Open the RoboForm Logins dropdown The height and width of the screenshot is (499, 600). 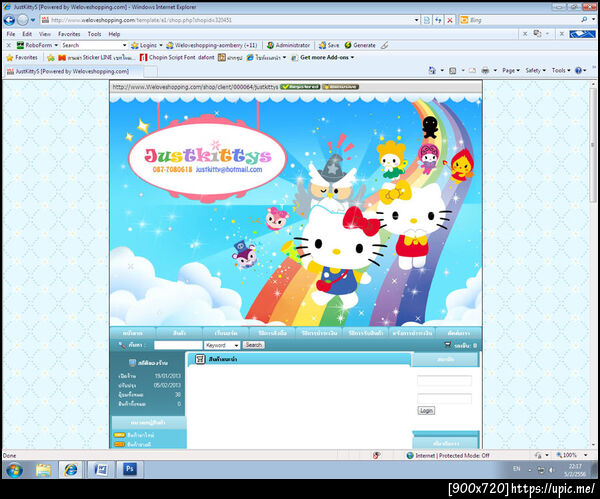(147, 45)
